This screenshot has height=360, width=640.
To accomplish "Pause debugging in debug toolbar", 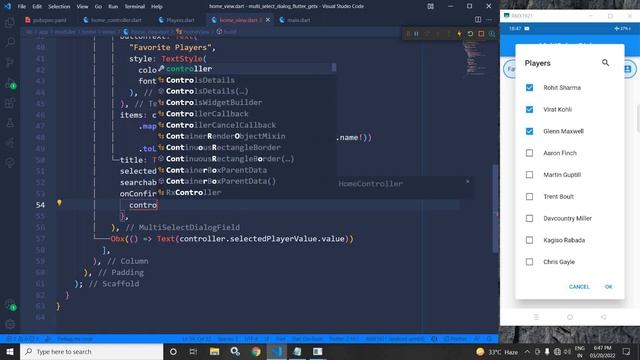I will click(416, 34).
